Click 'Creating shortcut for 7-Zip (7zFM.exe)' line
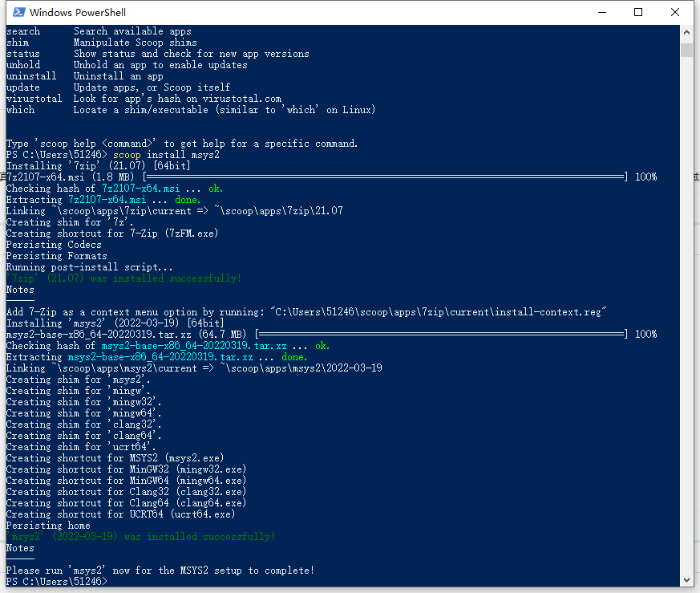The height and width of the screenshot is (593, 700). 112,234
